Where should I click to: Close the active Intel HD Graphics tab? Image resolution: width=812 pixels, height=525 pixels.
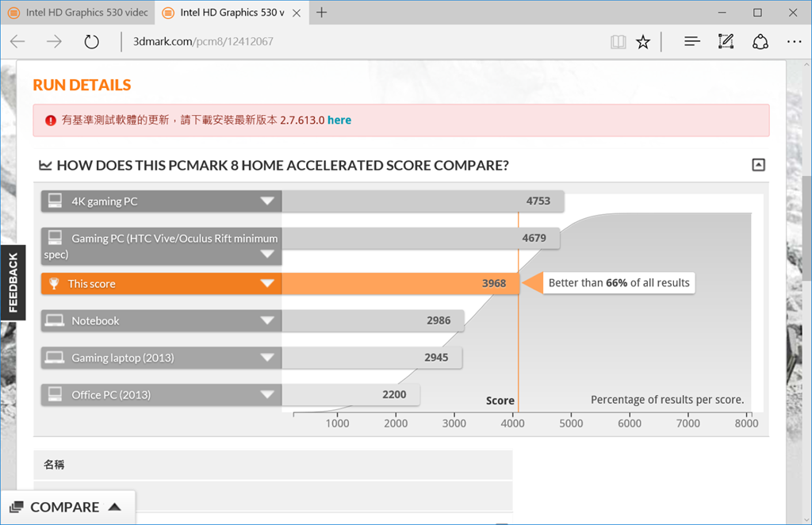tap(297, 13)
